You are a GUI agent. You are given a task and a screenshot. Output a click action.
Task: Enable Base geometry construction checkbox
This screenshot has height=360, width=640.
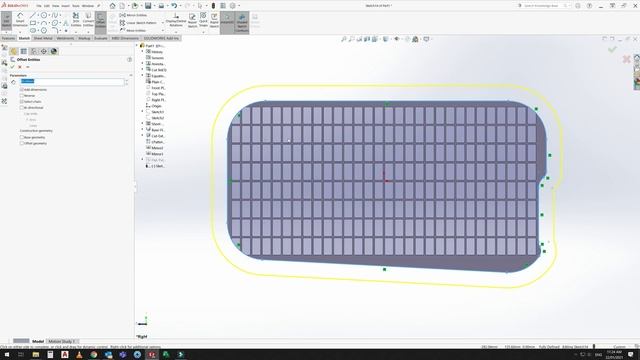(22, 137)
